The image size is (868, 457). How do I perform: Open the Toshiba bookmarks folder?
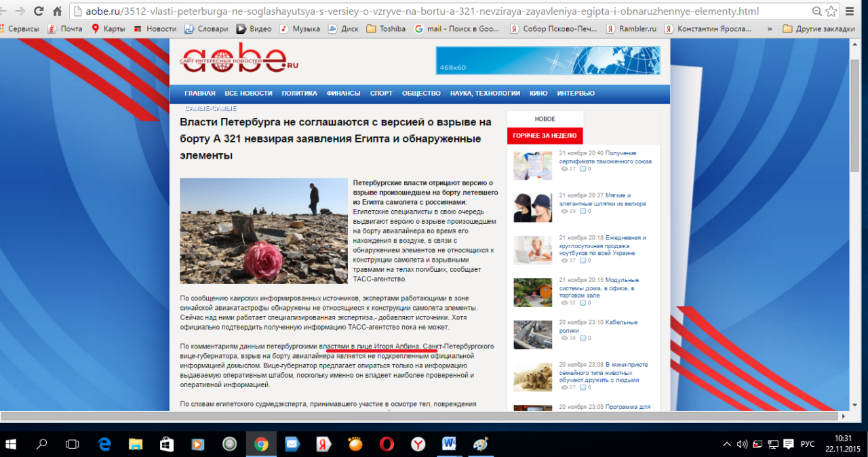click(x=386, y=28)
